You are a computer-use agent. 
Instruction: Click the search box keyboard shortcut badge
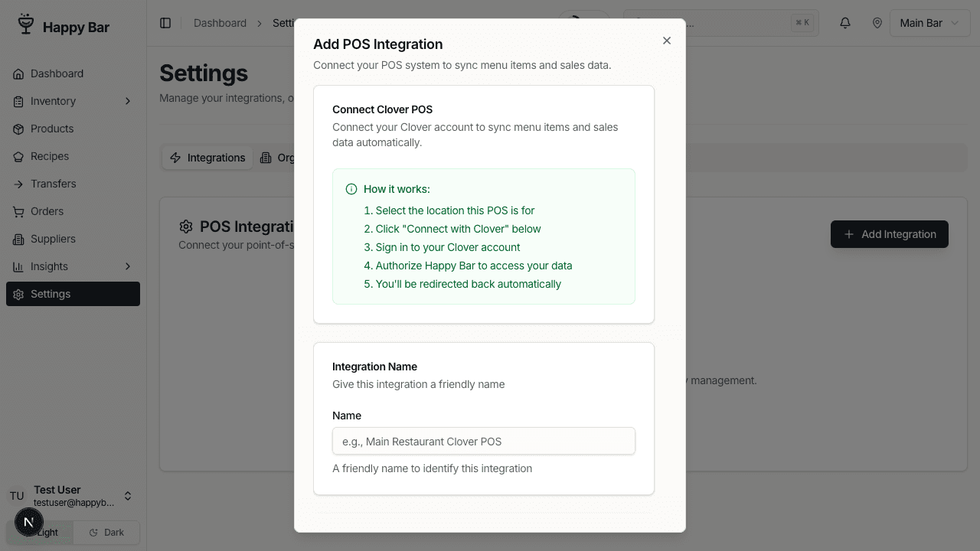[802, 23]
